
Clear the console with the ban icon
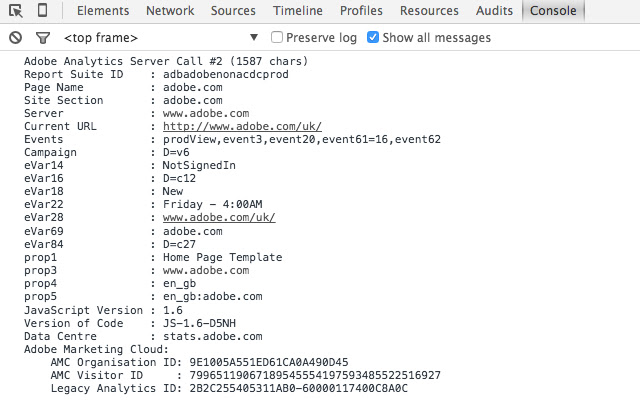[x=15, y=38]
